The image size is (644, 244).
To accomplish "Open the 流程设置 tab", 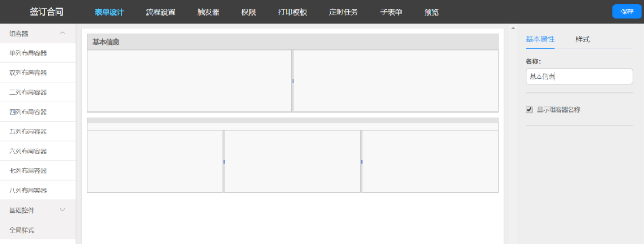I will (160, 12).
